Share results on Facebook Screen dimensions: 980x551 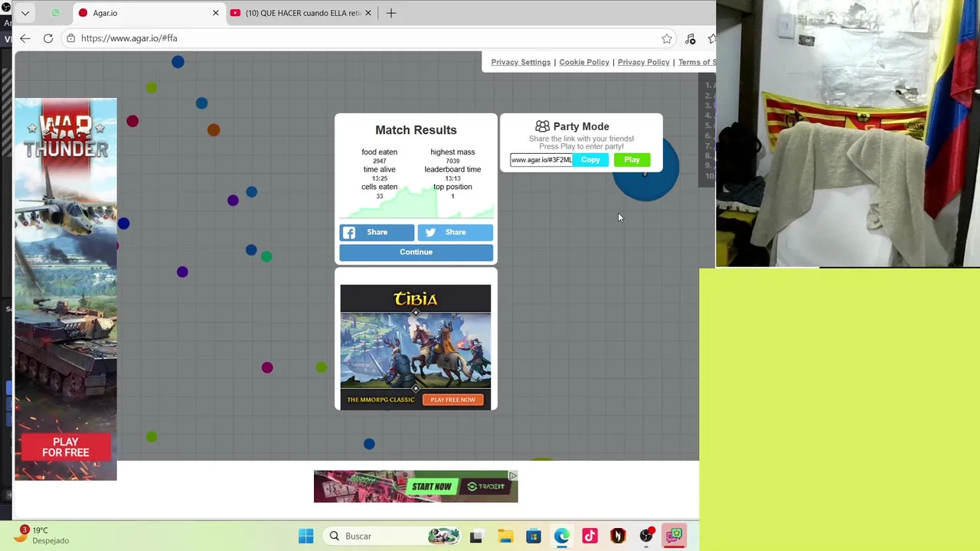coord(377,233)
